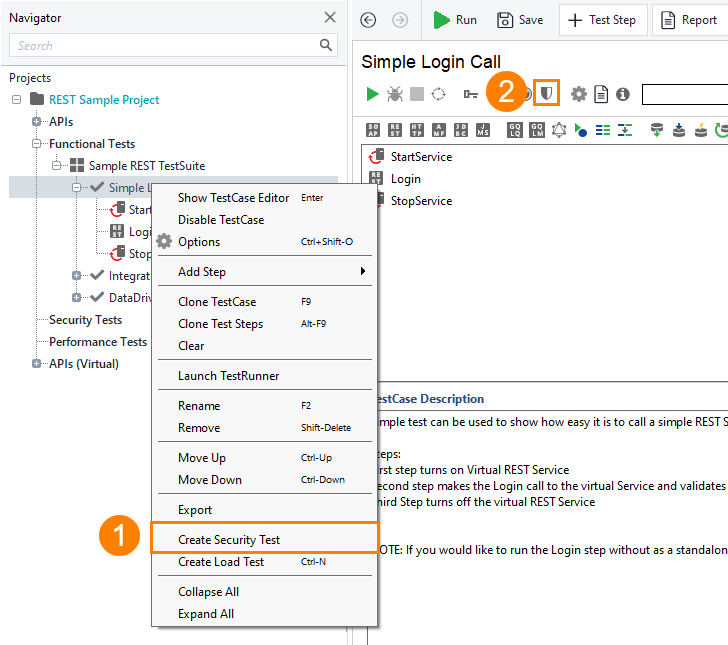
Task: Choose Expand All
Action: [x=265, y=613]
